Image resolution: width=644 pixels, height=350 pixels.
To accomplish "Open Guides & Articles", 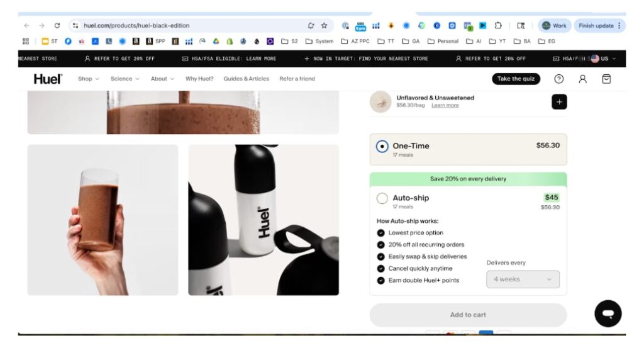I will pyautogui.click(x=246, y=79).
